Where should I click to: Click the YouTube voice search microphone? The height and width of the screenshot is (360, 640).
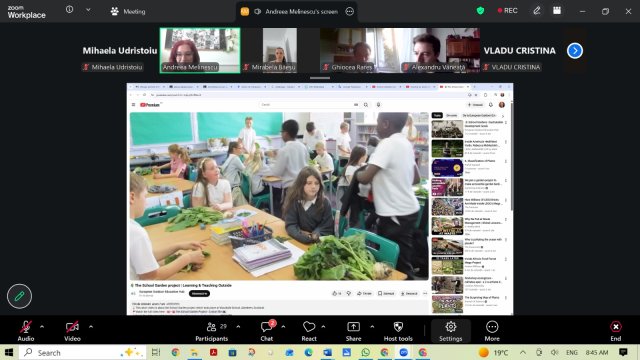tap(378, 105)
